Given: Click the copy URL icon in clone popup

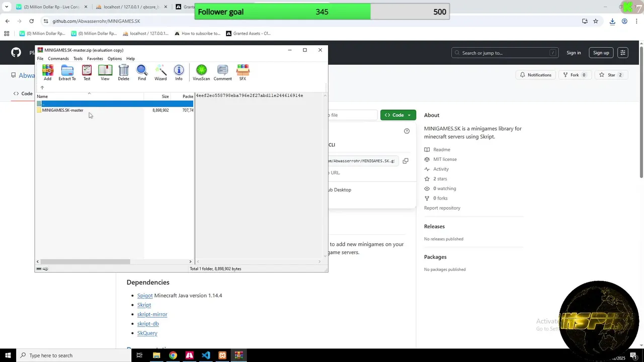Looking at the screenshot, I should pyautogui.click(x=406, y=161).
